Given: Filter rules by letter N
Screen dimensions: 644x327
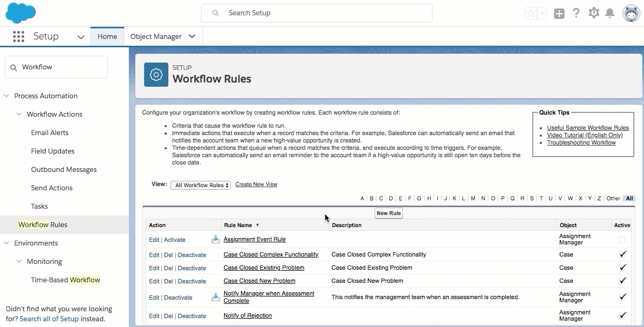Looking at the screenshot, I should [x=483, y=198].
